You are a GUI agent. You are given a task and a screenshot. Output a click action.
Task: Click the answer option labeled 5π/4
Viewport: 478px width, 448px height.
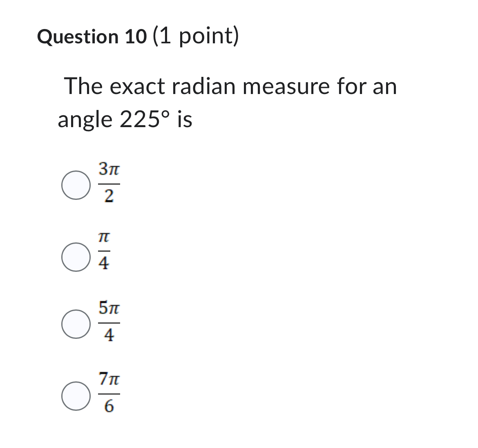[108, 322]
